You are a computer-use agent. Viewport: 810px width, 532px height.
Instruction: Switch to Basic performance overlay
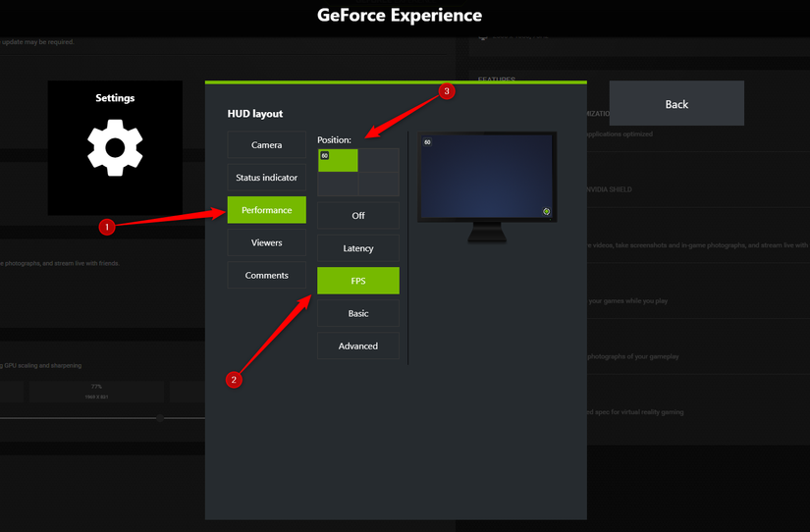(x=358, y=313)
